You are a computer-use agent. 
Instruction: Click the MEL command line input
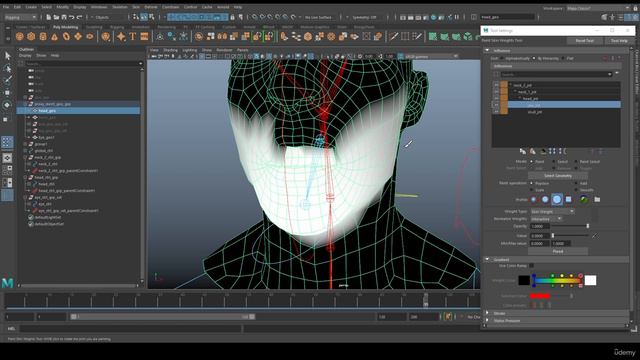click(131, 328)
